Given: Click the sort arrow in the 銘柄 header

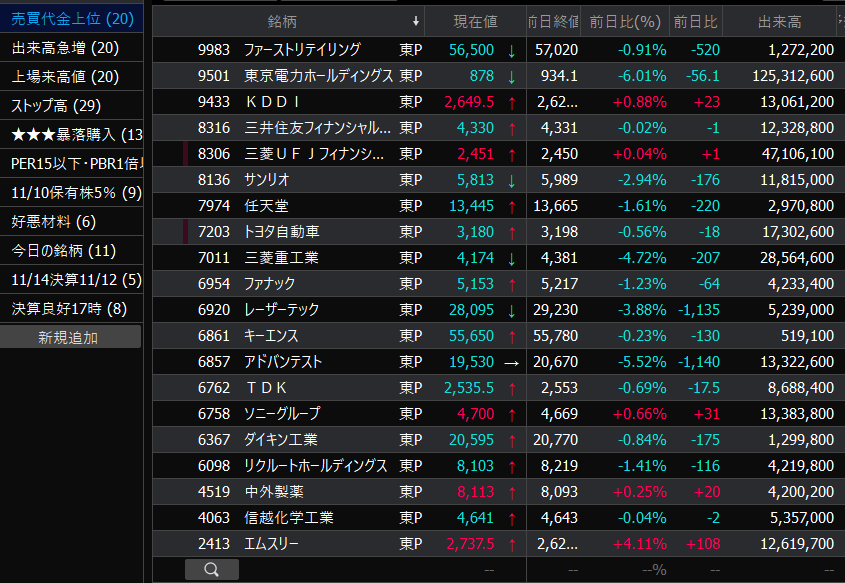Looking at the screenshot, I should (x=416, y=21).
